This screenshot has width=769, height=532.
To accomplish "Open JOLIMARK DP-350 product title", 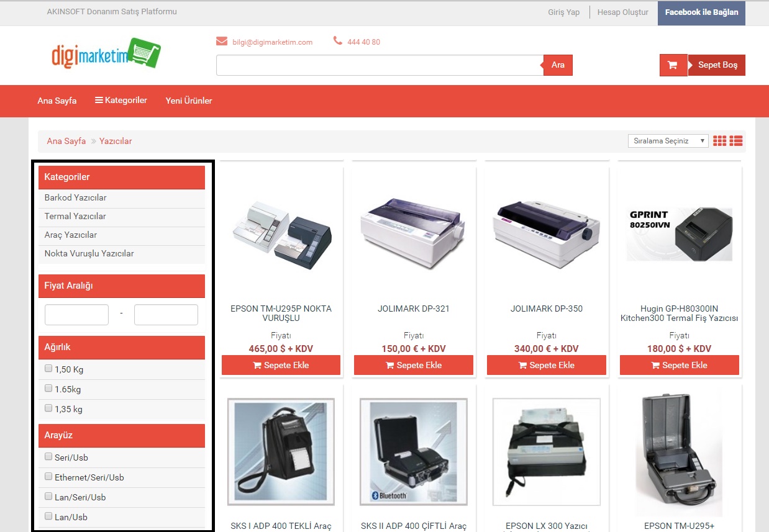I will 547,309.
